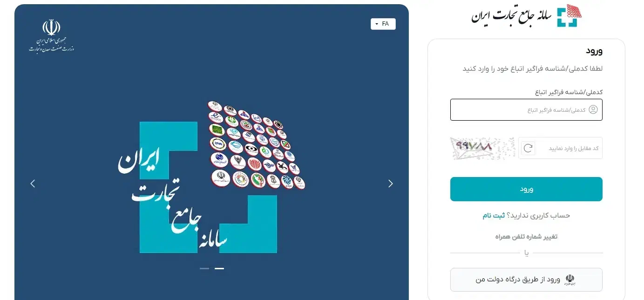This screenshot has height=300, width=644.
Task: Focus the کدملی/شناسه فراگیر اتباع input field
Action: click(x=526, y=109)
